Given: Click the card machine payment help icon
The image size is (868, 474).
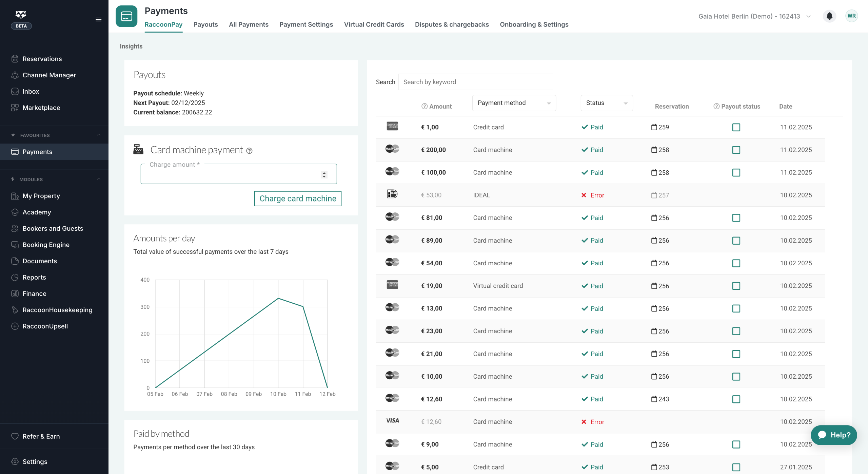Looking at the screenshot, I should (249, 151).
